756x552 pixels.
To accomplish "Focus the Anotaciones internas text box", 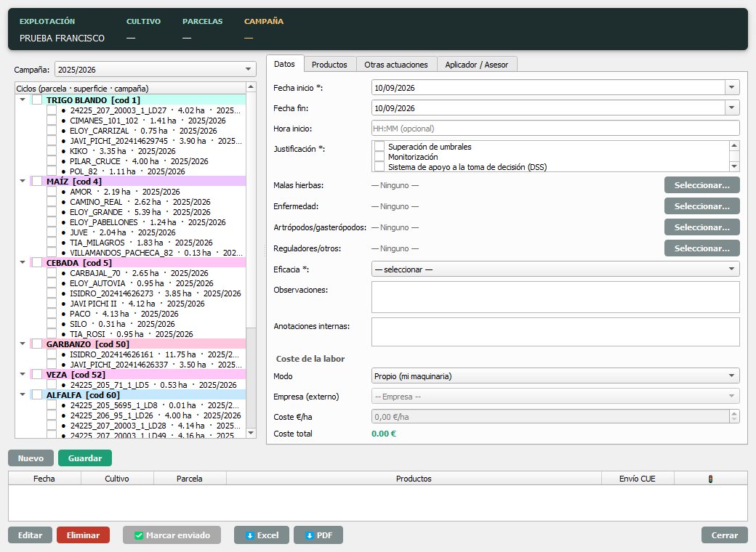I will coord(555,332).
